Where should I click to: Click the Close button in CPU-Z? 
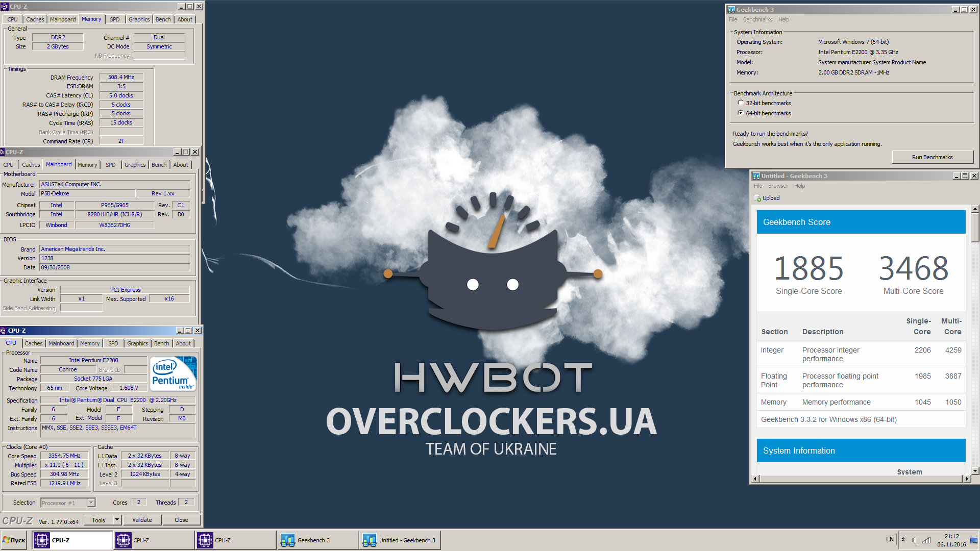tap(181, 520)
